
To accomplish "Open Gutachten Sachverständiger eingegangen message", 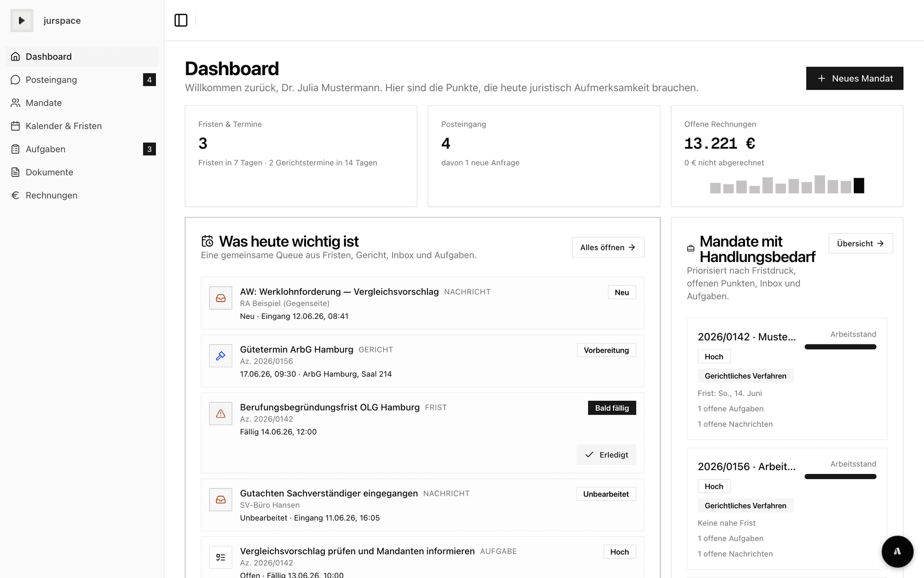I will click(423, 505).
